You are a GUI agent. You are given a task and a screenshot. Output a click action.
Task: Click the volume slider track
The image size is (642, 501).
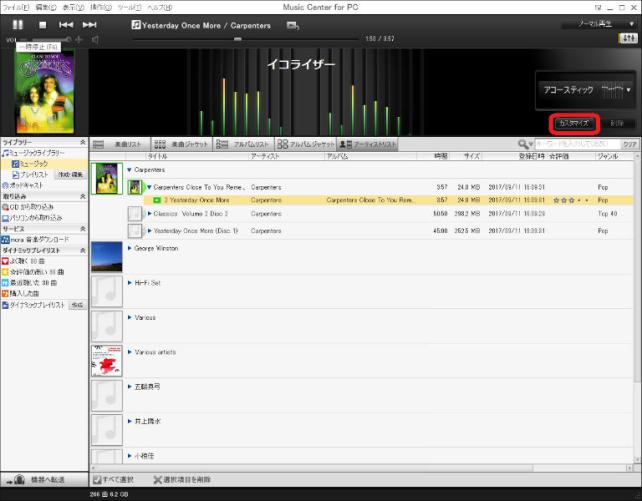(50, 40)
